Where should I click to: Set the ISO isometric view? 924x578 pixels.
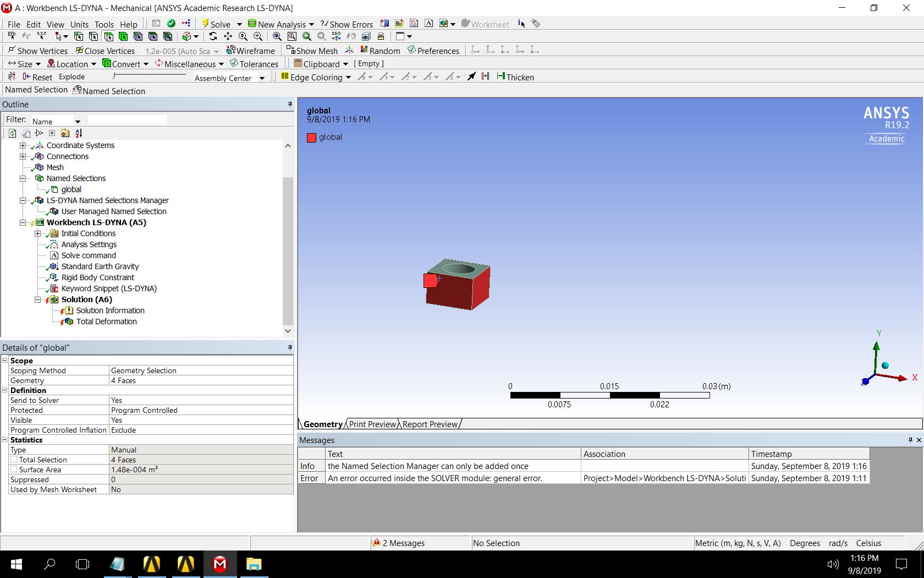coord(336,36)
